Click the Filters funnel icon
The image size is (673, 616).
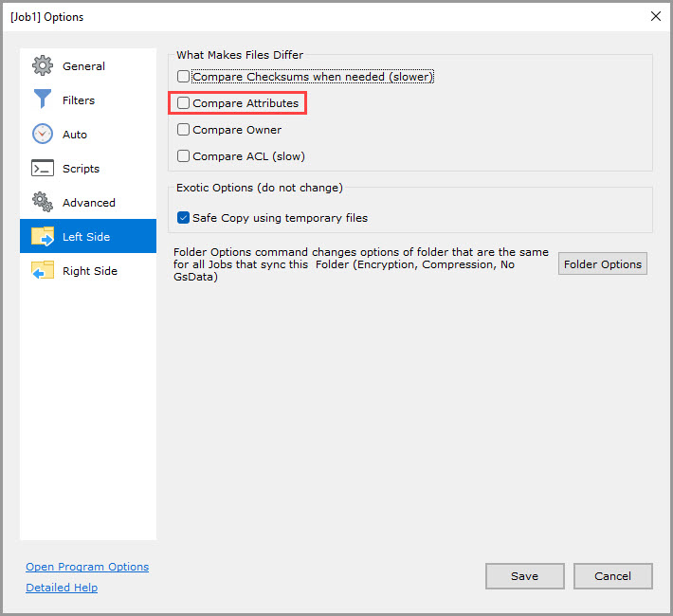click(x=43, y=100)
